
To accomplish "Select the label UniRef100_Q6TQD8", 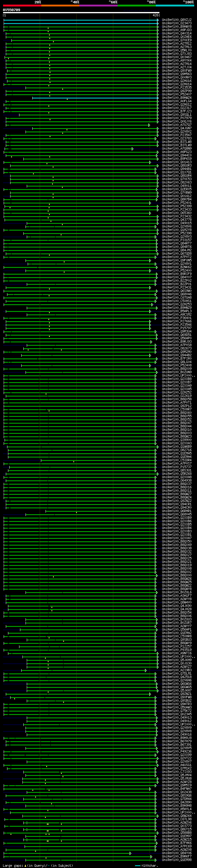I will click(177, 254).
